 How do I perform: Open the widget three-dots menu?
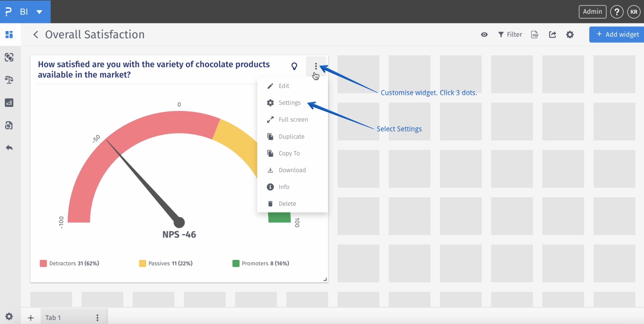316,66
